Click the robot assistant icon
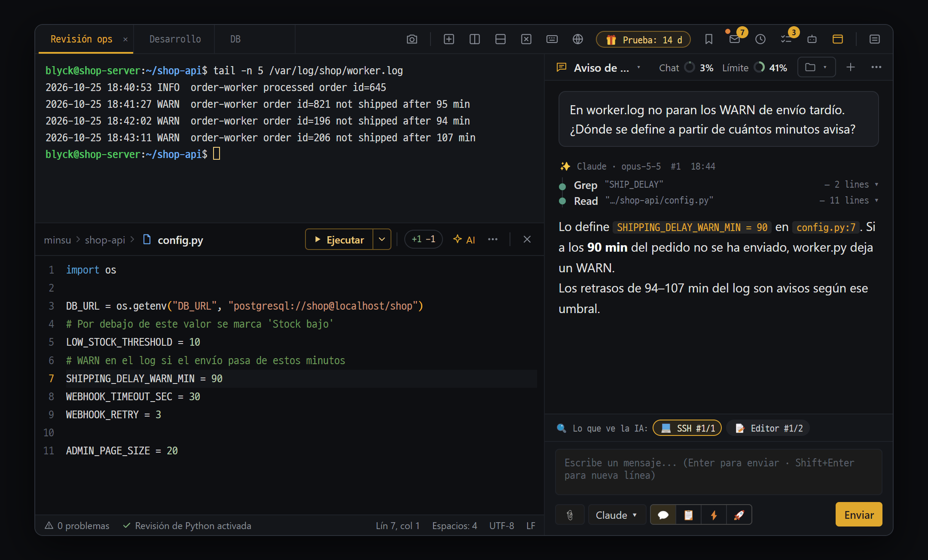 tap(812, 39)
